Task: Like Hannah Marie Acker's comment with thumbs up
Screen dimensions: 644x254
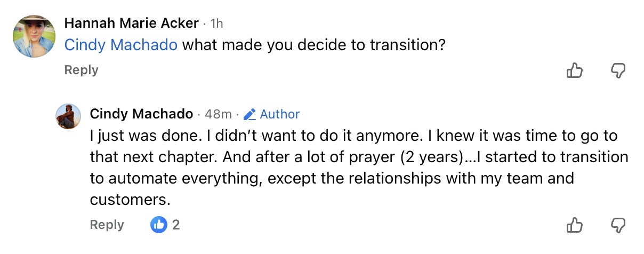Action: (x=575, y=70)
